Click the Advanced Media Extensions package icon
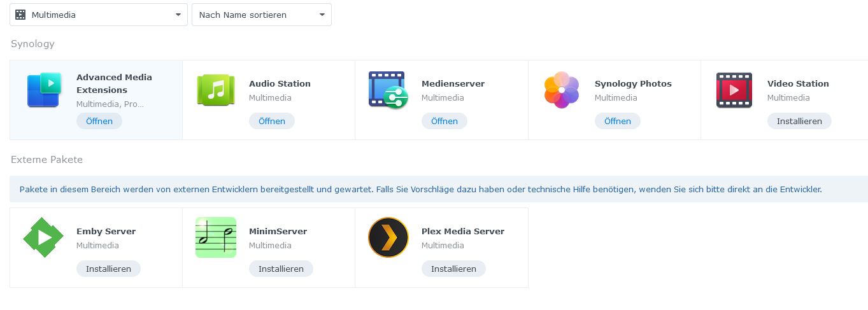Viewport: 868px width, 310px height. point(44,90)
